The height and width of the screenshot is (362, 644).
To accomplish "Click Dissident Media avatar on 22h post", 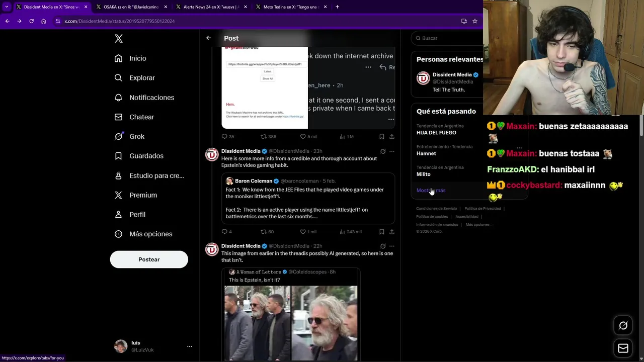I will click(x=212, y=249).
